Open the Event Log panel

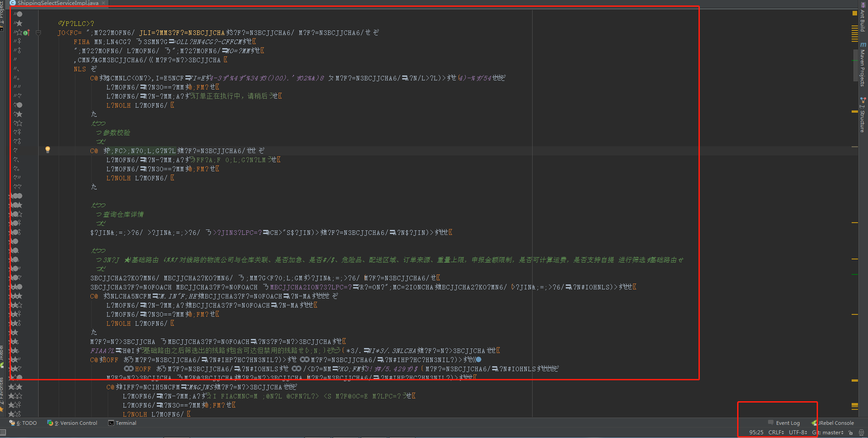pos(784,423)
